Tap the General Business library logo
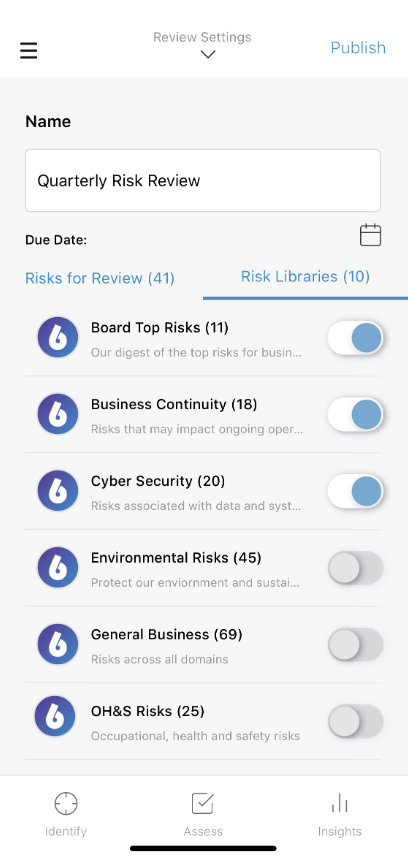Screen dimensions: 408x860 pos(58,644)
